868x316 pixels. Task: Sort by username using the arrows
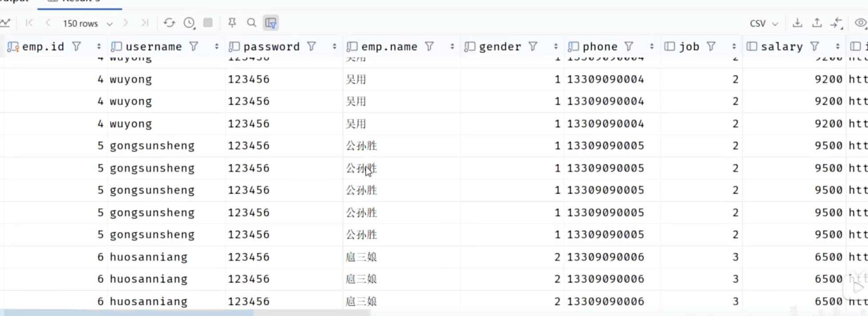point(217,46)
